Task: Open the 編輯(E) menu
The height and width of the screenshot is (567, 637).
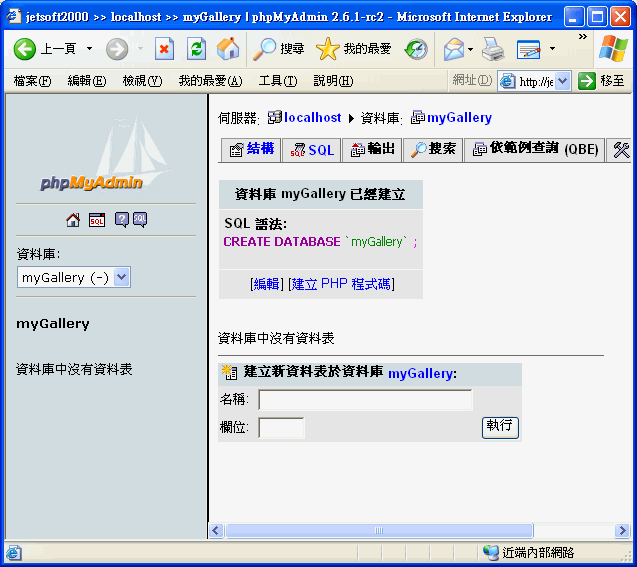Action: [x=87, y=81]
